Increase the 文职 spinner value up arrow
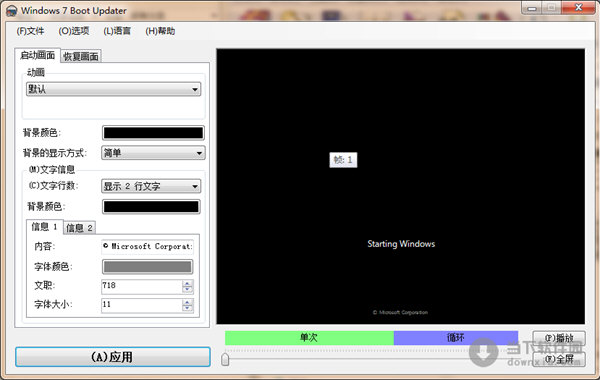This screenshot has width=600, height=380. tap(188, 284)
